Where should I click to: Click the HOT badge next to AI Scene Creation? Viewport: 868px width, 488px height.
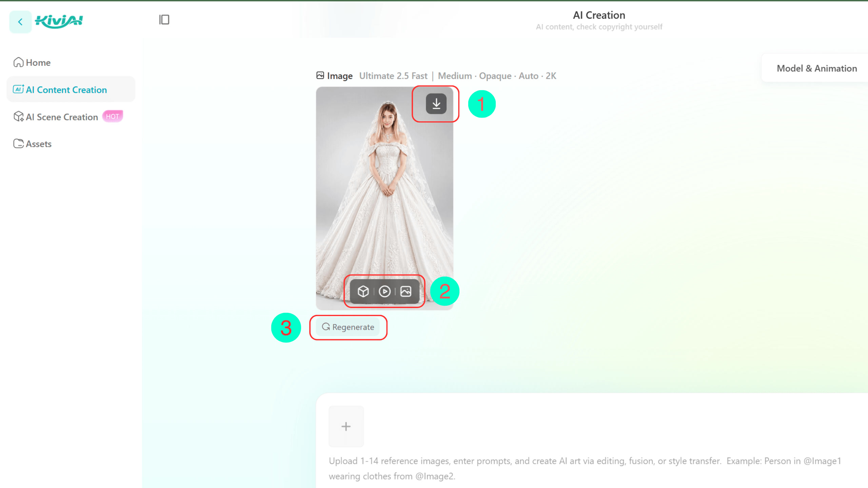[x=113, y=116]
